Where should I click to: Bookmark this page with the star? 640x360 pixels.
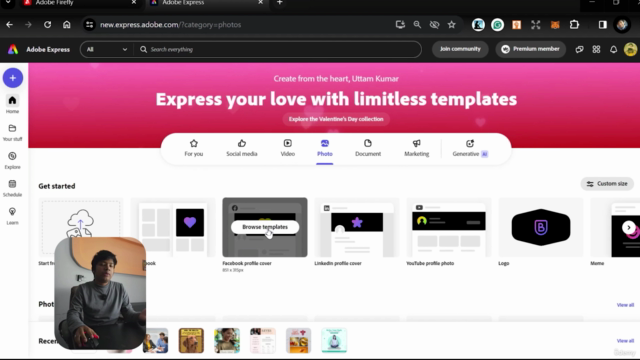451,25
